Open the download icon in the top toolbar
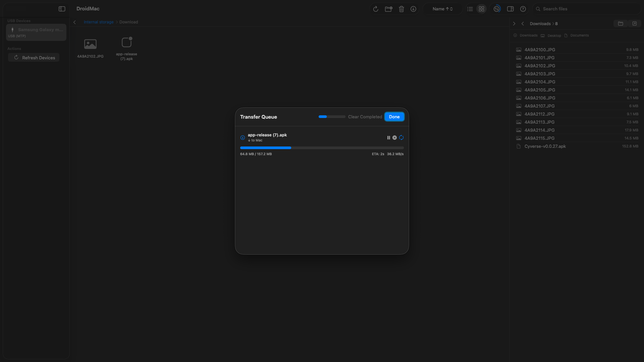 pyautogui.click(x=413, y=9)
